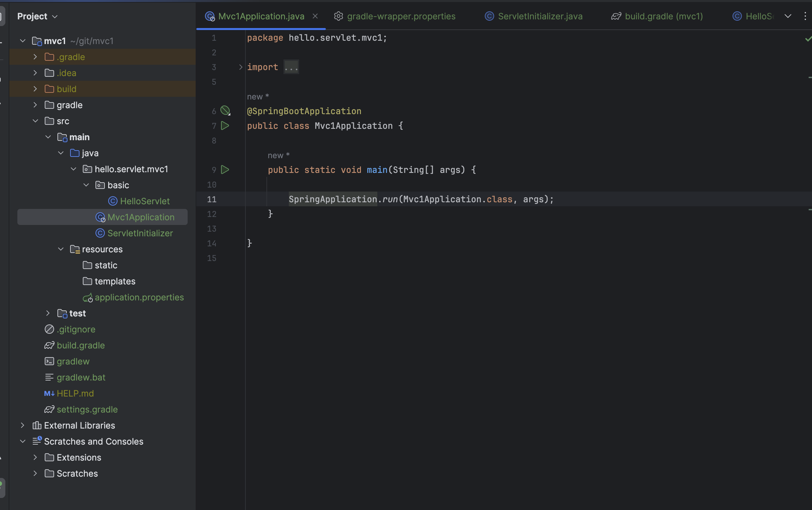Click the application.properties Spring icon

click(88, 298)
